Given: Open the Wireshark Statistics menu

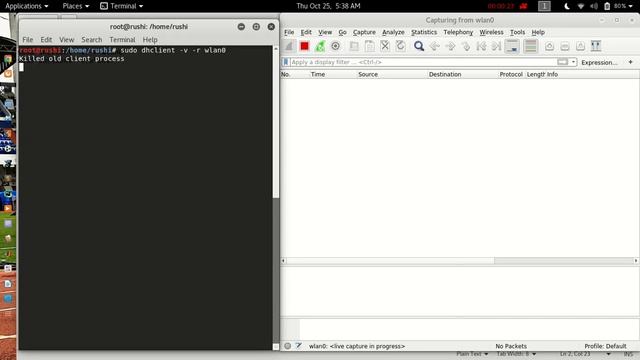Looking at the screenshot, I should pos(424,32).
